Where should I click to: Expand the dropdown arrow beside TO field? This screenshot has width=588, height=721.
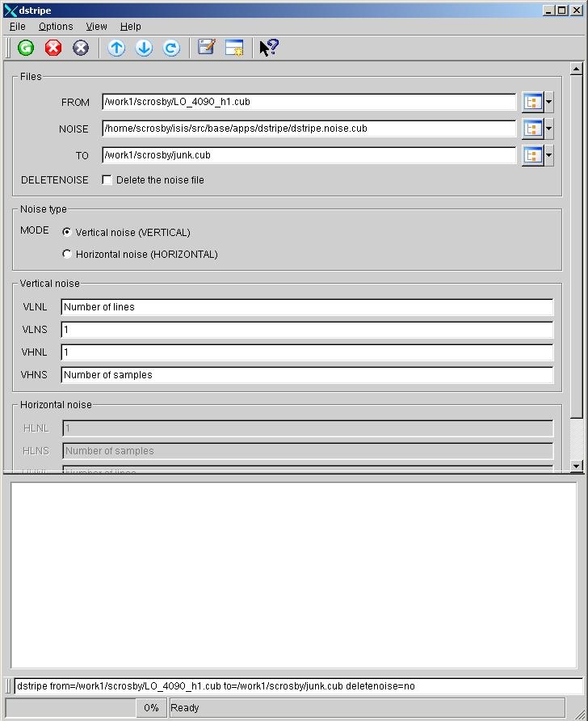(549, 155)
